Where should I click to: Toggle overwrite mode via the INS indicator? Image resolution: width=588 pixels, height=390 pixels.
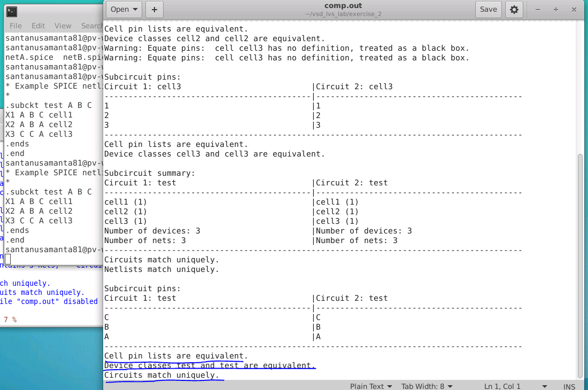click(x=569, y=386)
